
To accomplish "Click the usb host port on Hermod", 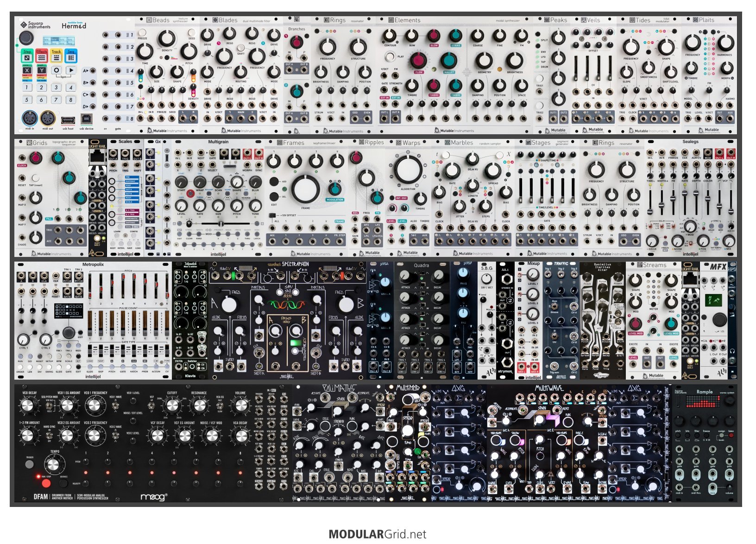I will tap(68, 120).
